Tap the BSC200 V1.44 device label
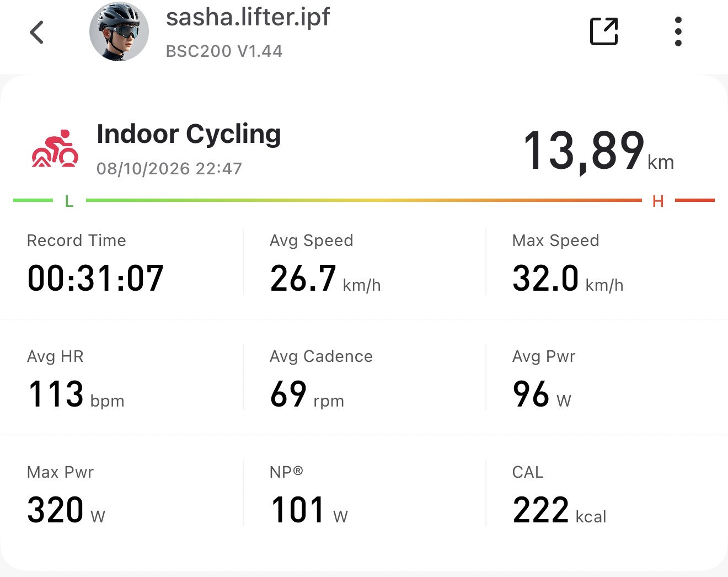The image size is (728, 577). pos(224,51)
